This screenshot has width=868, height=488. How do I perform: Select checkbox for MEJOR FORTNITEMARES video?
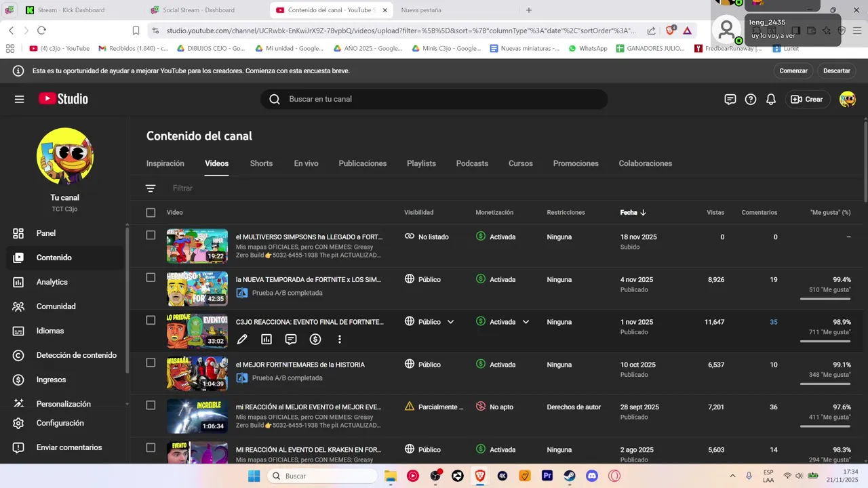point(151,363)
